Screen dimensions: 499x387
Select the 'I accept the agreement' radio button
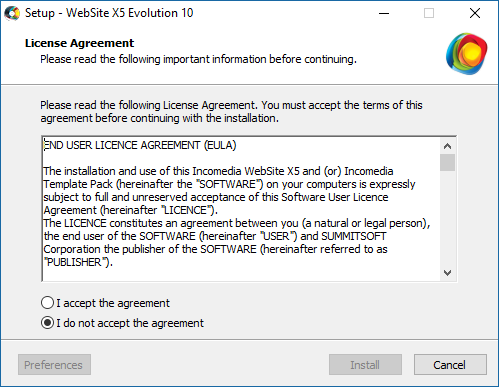click(47, 303)
